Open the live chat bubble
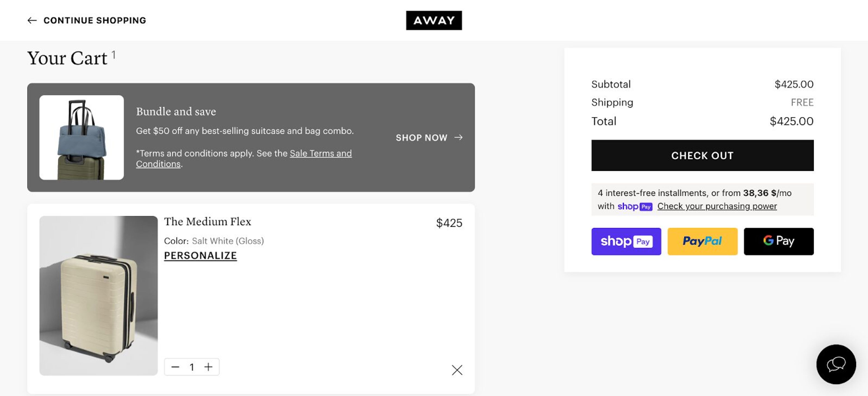 click(836, 364)
